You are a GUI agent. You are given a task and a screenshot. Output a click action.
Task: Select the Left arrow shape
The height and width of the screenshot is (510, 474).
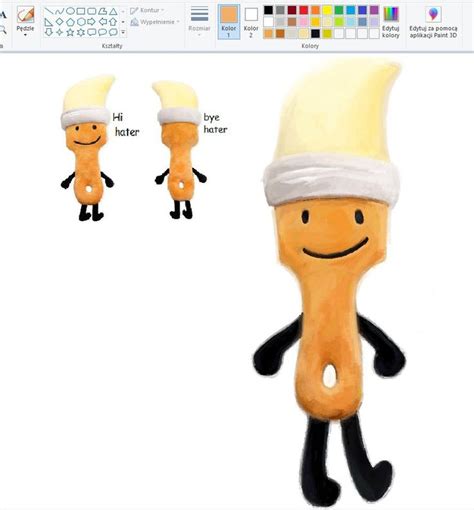(102, 22)
